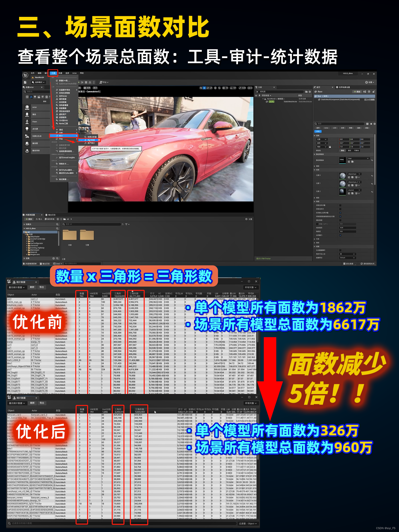The width and height of the screenshot is (399, 532).
Task: Open the dibanzhuan_2 material dropdown
Action: [354, 182]
